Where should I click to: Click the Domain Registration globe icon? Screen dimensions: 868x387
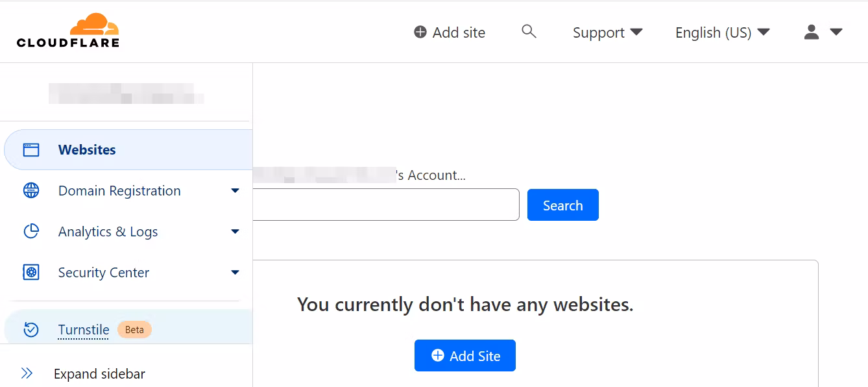click(31, 190)
